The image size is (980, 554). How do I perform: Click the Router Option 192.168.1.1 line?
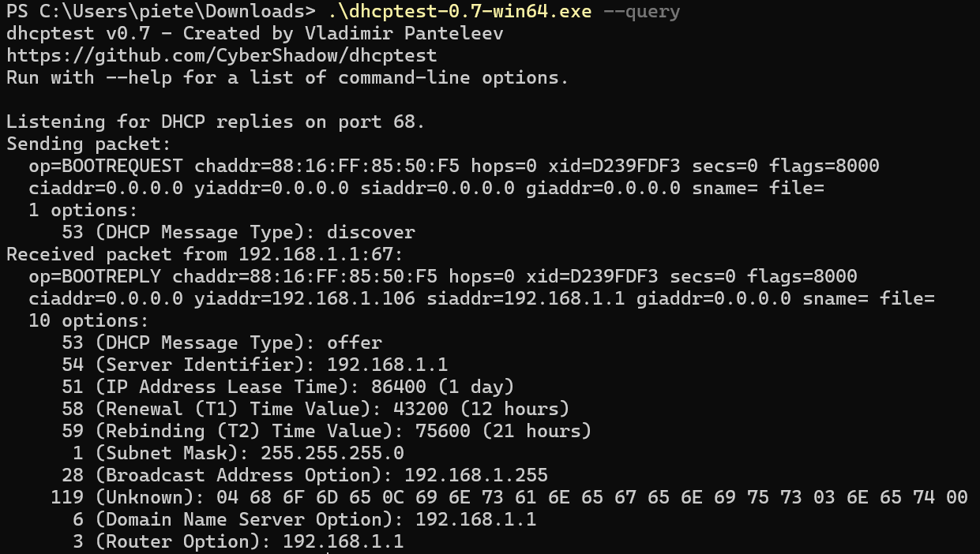[x=232, y=541]
